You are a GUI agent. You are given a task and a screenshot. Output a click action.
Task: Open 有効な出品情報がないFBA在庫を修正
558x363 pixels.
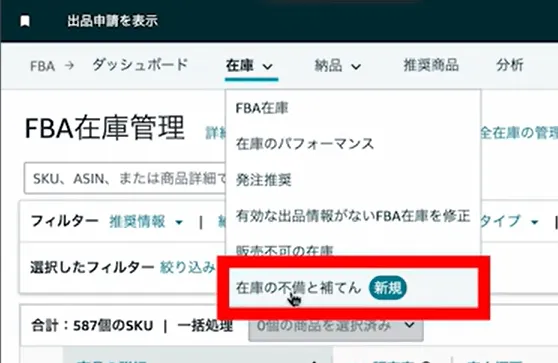[353, 216]
